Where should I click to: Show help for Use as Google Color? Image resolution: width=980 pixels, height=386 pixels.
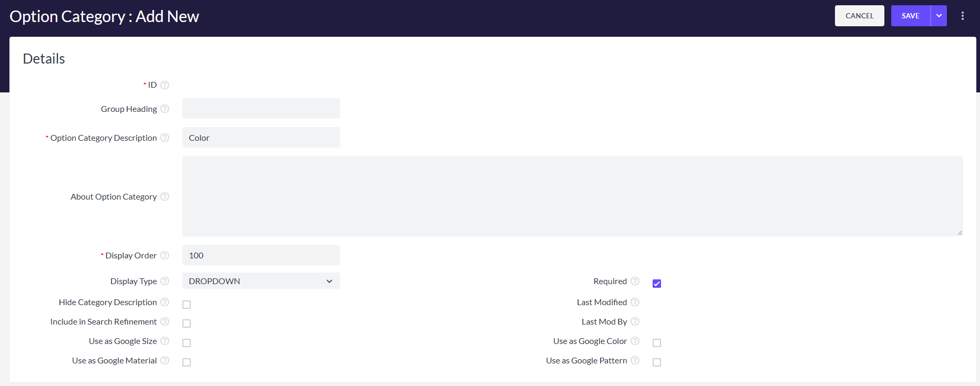coord(635,341)
